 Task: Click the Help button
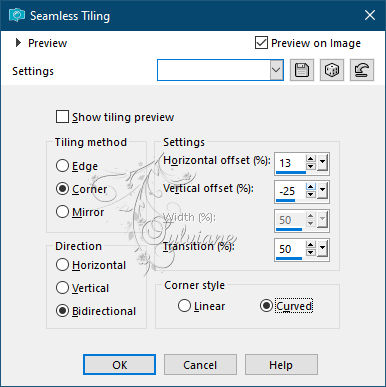(281, 365)
